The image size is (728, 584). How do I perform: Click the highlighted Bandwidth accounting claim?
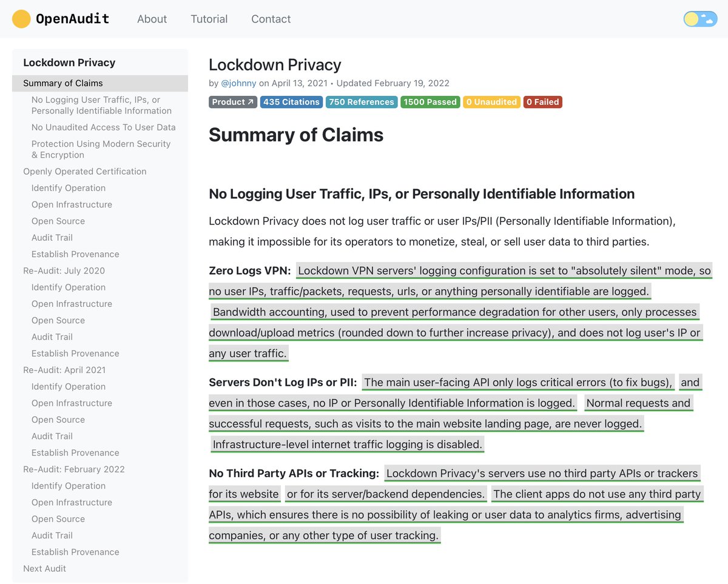tap(455, 332)
